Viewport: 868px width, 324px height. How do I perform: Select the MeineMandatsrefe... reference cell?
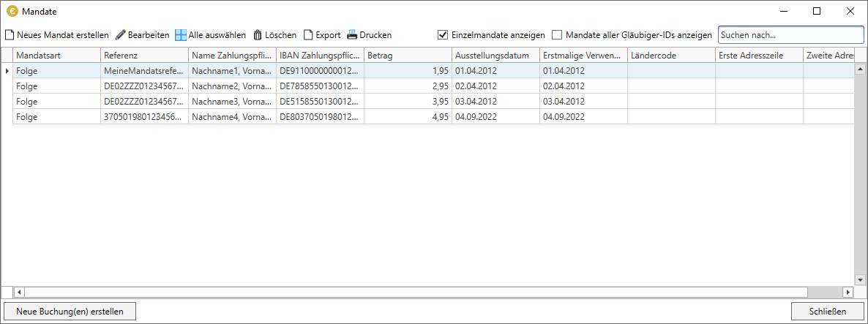(144, 71)
